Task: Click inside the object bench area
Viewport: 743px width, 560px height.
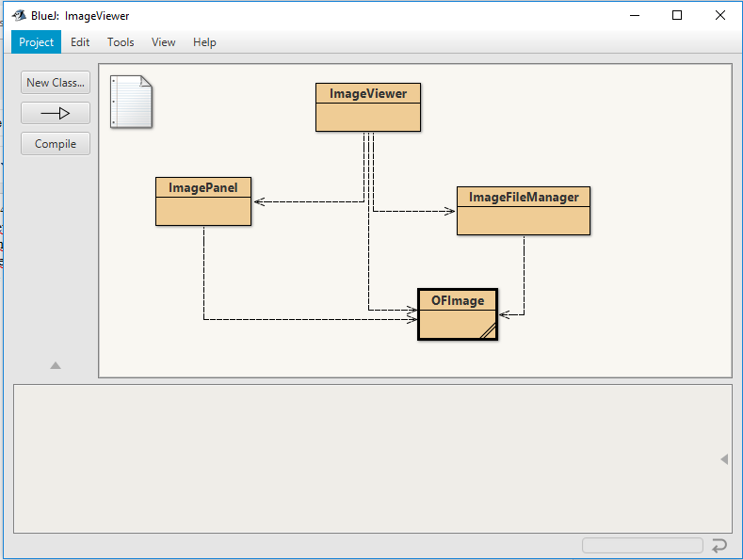Action: [373, 459]
